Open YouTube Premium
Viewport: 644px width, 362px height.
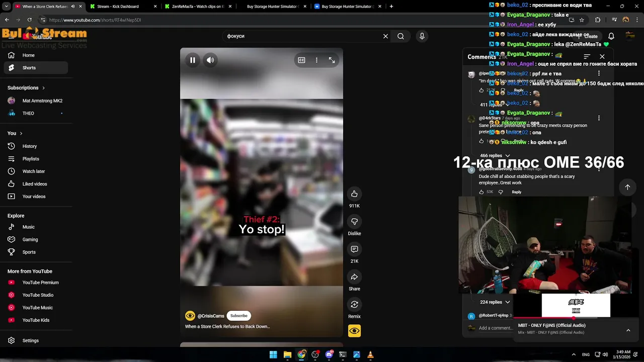point(35,283)
